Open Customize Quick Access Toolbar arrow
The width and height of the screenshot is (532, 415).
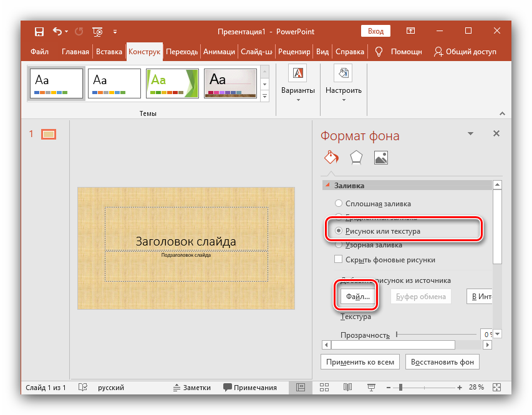[x=115, y=32]
